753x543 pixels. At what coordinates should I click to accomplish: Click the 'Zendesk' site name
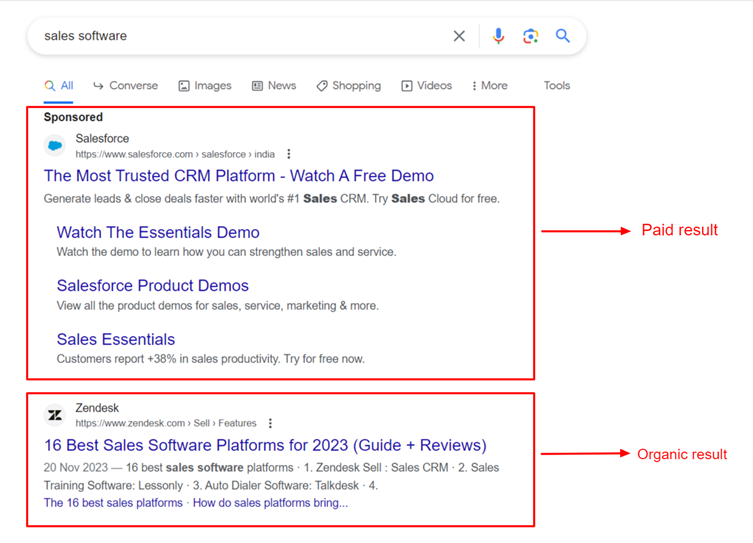(97, 408)
